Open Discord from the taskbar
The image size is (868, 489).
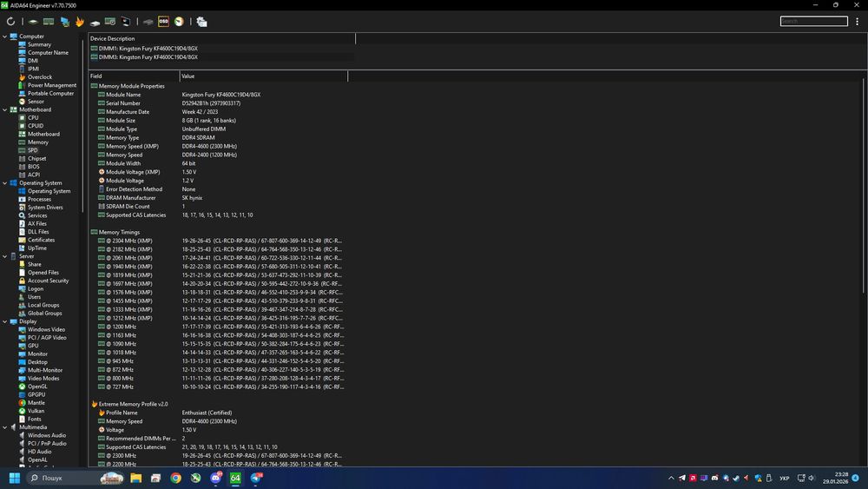[x=216, y=478]
